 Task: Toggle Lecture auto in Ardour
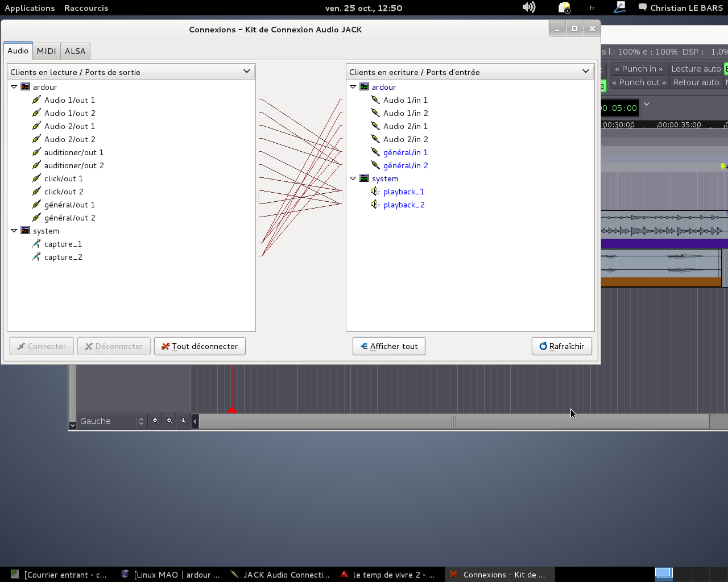tap(696, 69)
